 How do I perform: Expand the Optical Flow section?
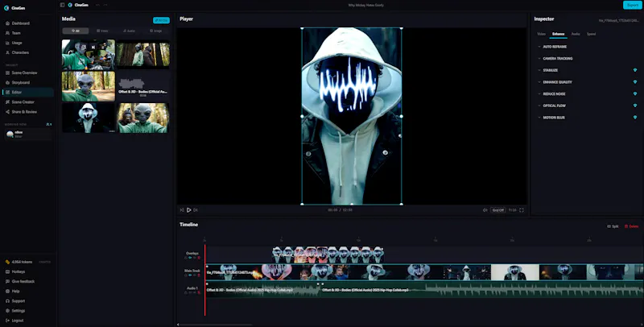coord(551,106)
